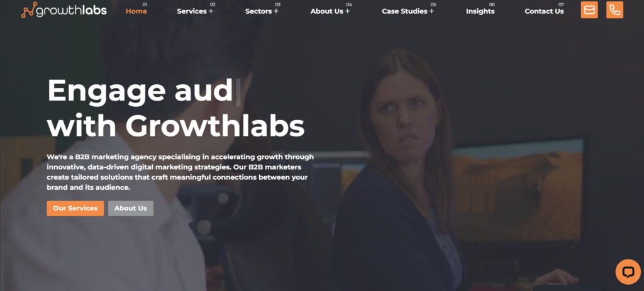Expand the Sectors plus icon

(276, 11)
